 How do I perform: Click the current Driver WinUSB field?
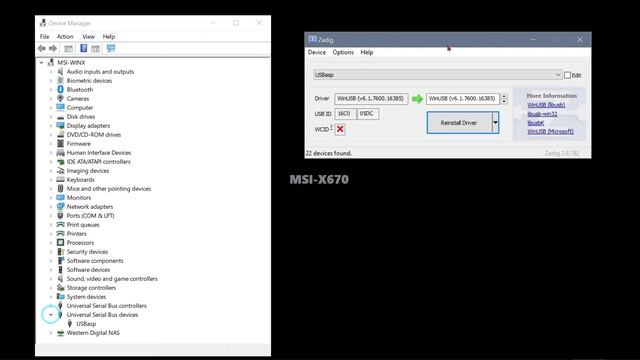371,99
